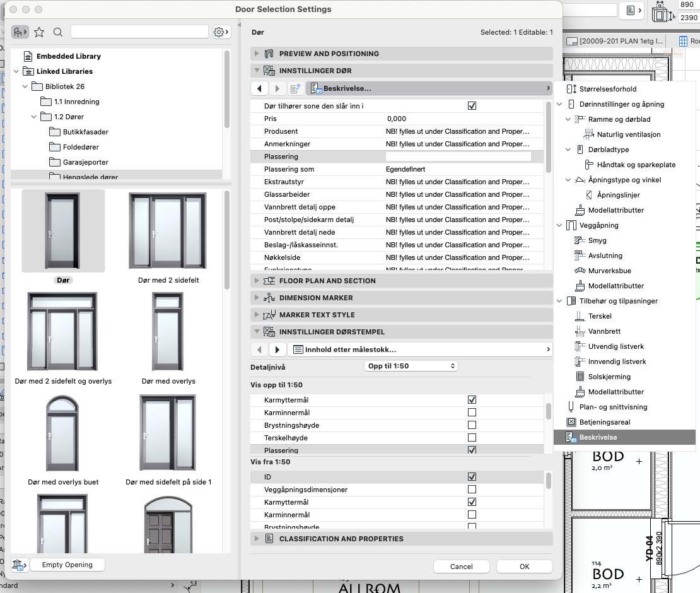The height and width of the screenshot is (593, 700).
Task: Open the library settings gear menu
Action: 220,32
